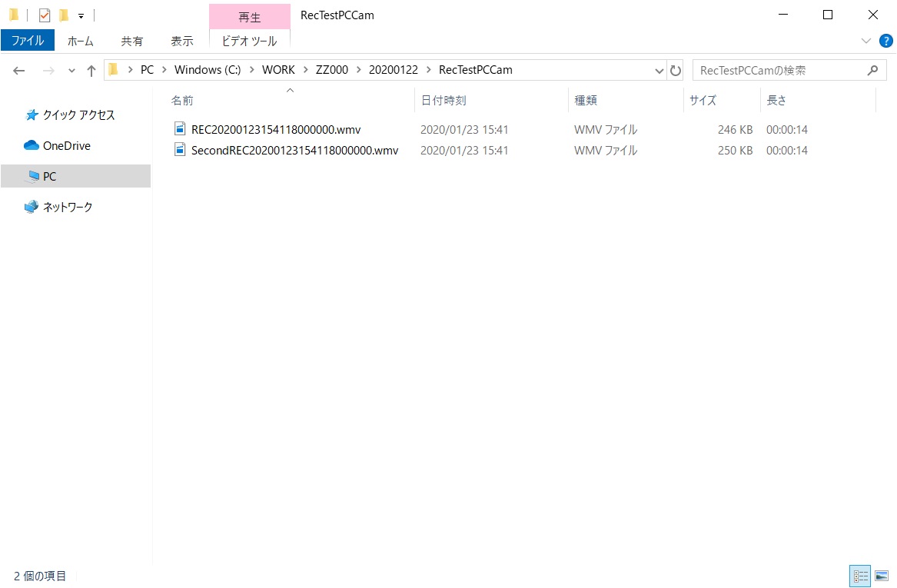Screen dimensions: 897x588
Task: Open the Customize Quick Access Toolbar dropdown
Action: tap(81, 16)
